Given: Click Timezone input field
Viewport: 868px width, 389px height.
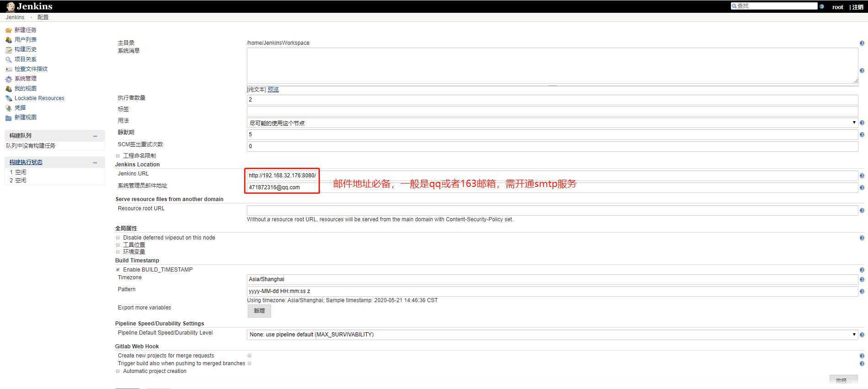Looking at the screenshot, I should (x=552, y=279).
